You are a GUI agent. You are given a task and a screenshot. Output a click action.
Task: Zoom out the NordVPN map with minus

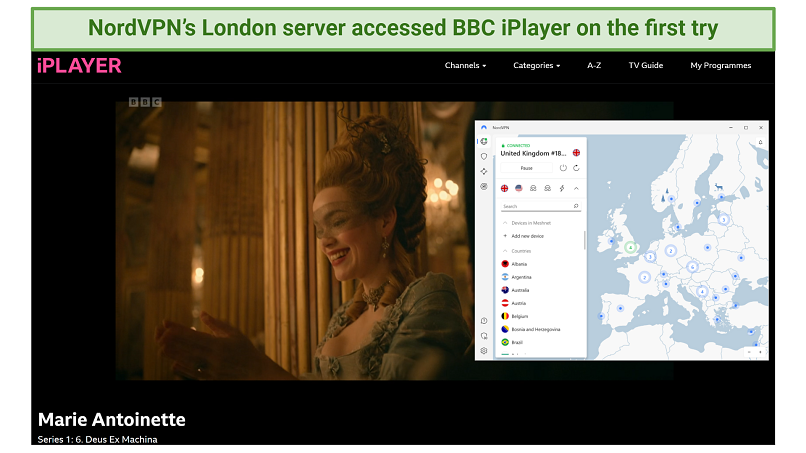point(749,352)
